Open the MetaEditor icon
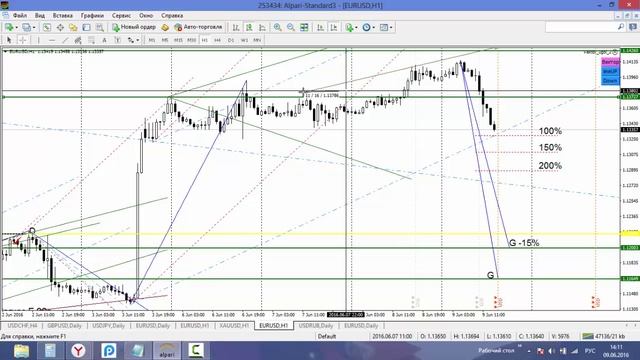This screenshot has height=360, width=640. 165,27
